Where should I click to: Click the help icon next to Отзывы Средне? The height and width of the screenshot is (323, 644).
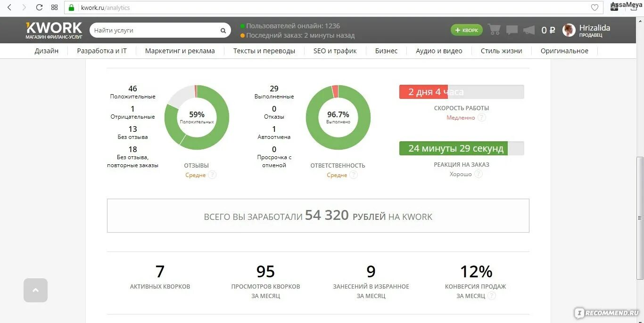pos(212,175)
